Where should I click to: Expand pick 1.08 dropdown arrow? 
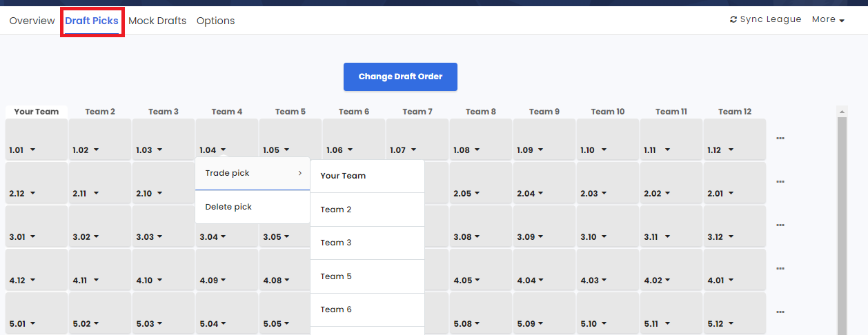tap(477, 150)
